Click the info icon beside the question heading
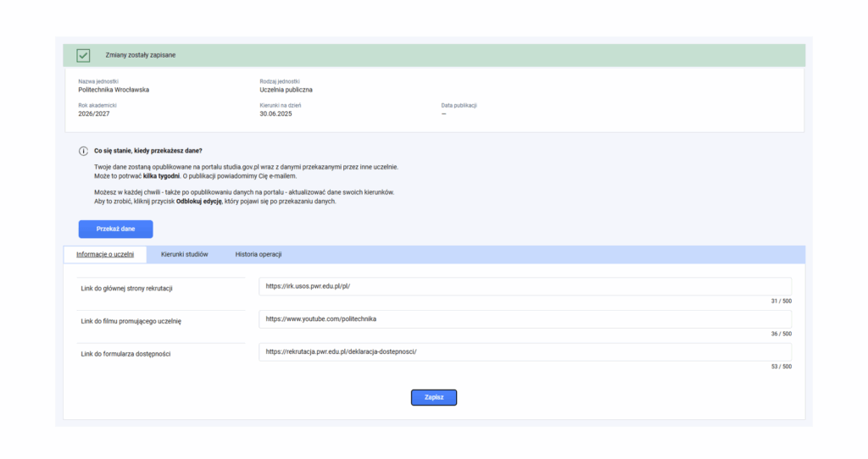Image resolution: width=868 pixels, height=459 pixels. 83,151
